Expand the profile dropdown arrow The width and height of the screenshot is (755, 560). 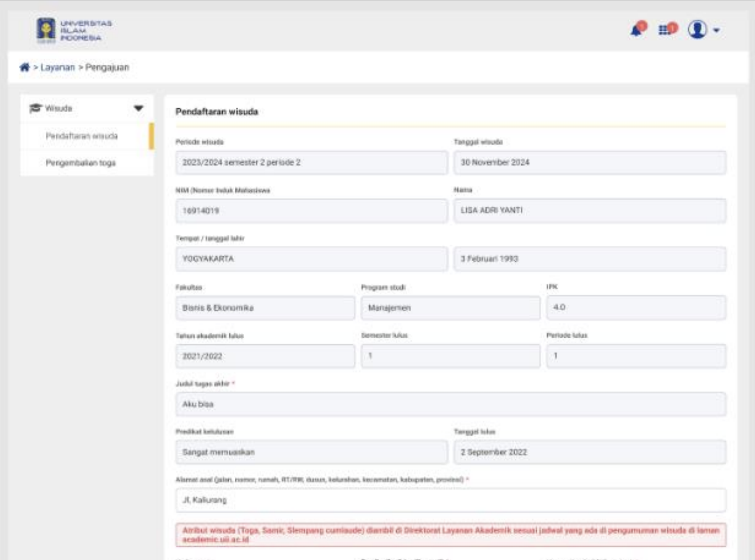(x=716, y=30)
